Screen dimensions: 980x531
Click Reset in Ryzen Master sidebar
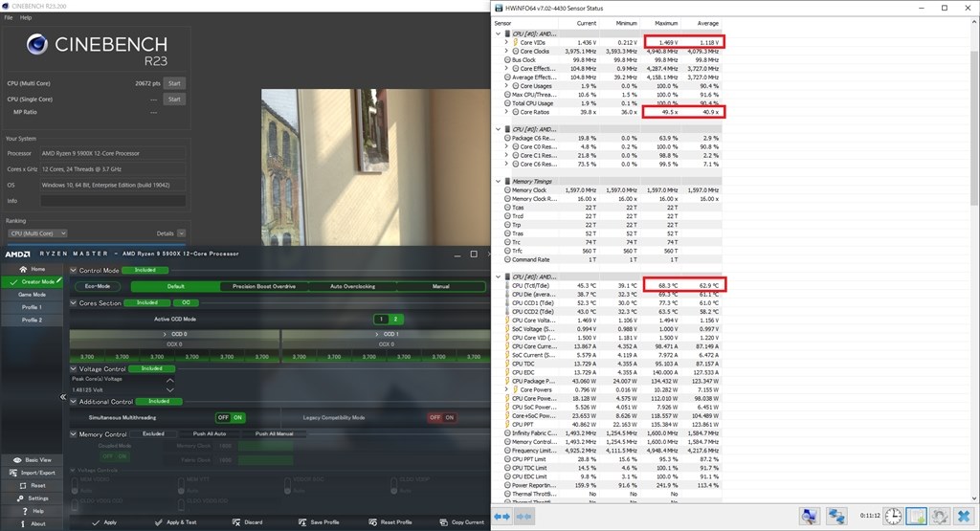(32, 485)
